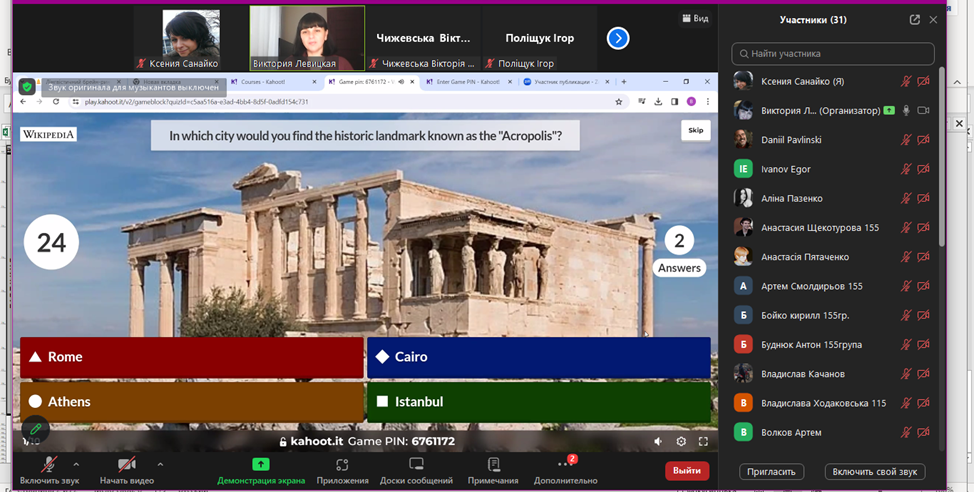The width and height of the screenshot is (974, 492).
Task: Pop out the participants panel
Action: (914, 19)
